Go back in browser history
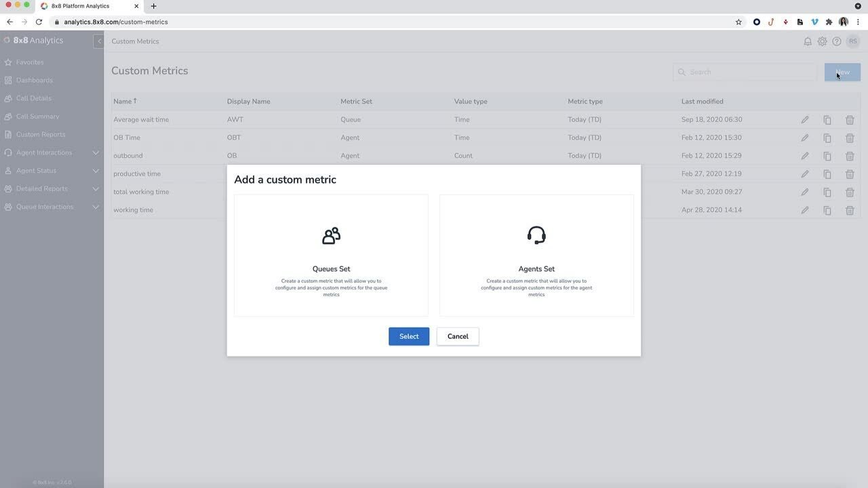Image resolution: width=868 pixels, height=488 pixels. pos(9,22)
